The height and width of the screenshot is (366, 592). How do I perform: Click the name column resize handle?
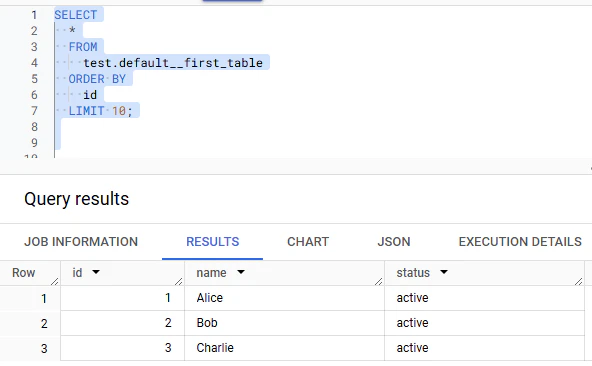[x=379, y=281]
